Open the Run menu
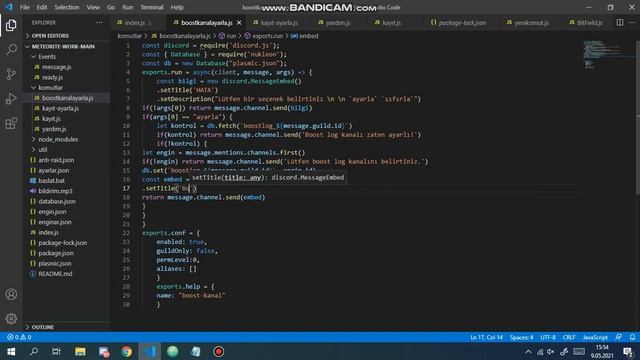The height and width of the screenshot is (360, 640). pos(127,7)
